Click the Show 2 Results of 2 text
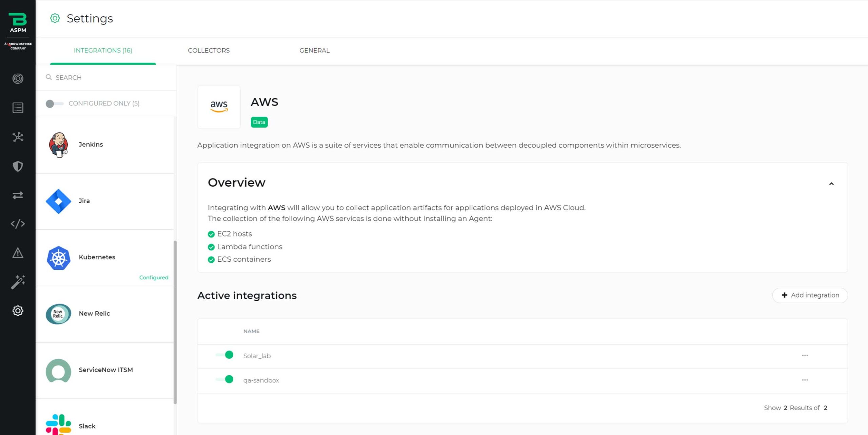This screenshot has width=868, height=435. click(x=795, y=408)
